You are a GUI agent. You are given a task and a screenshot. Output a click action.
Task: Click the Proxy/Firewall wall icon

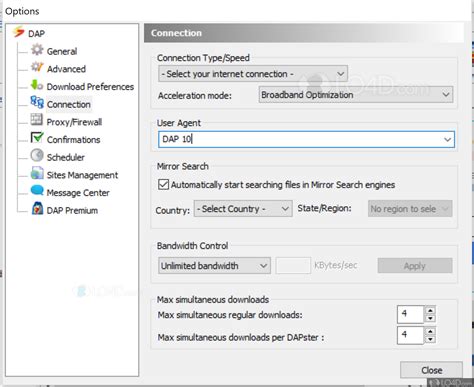click(37, 120)
